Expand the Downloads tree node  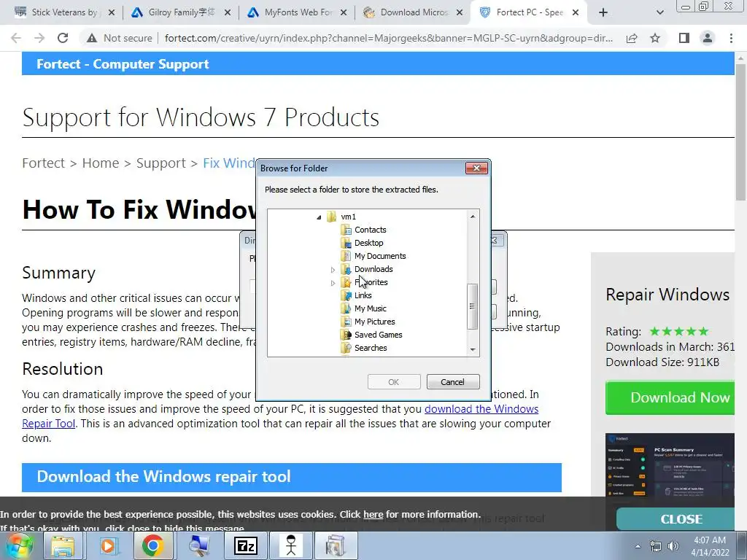click(x=333, y=270)
